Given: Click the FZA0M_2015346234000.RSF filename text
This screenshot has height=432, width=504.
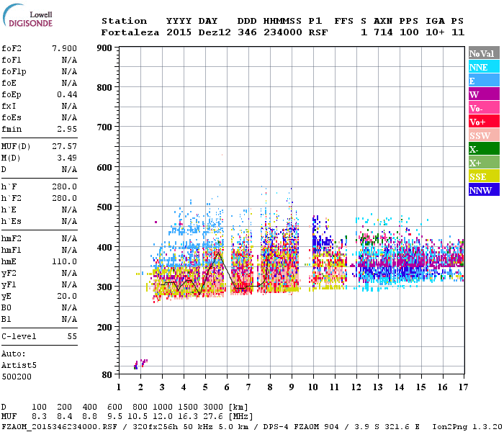Looking at the screenshot, I should [59, 427].
